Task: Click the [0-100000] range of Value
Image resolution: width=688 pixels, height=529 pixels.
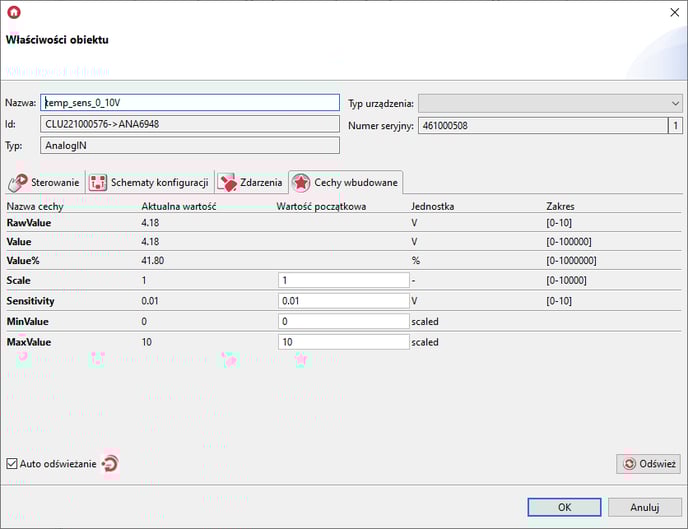Action: pos(568,242)
